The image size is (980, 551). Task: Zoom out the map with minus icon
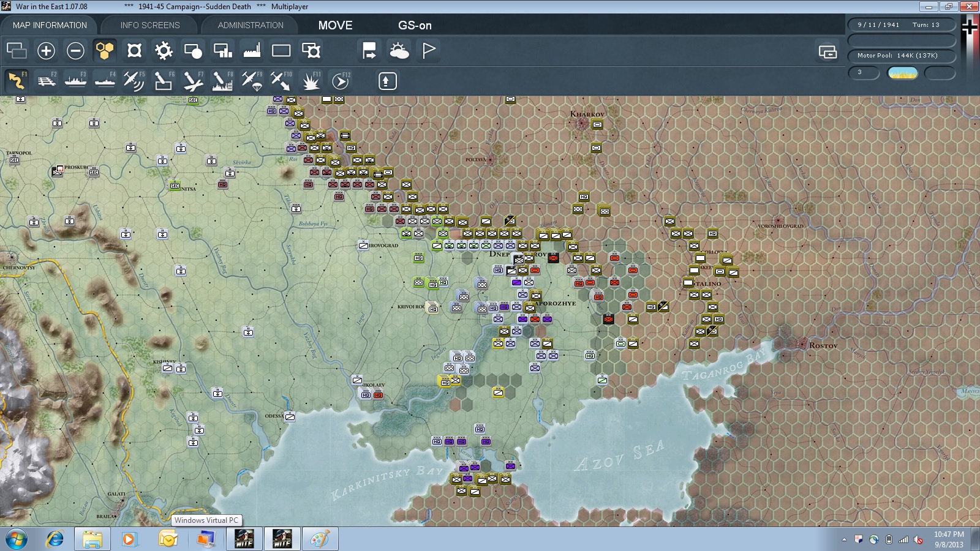75,51
